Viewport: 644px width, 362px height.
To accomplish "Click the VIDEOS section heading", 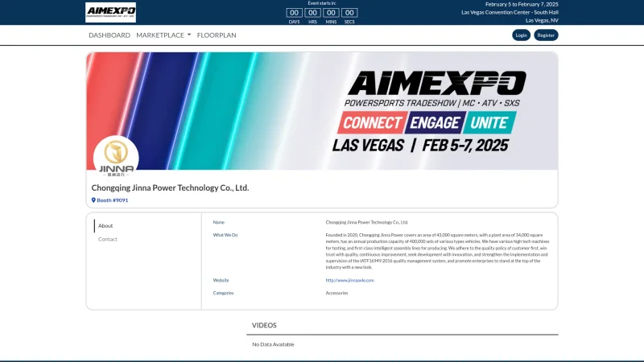I will (264, 325).
